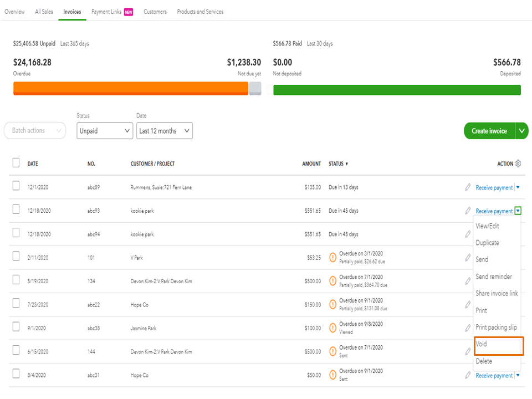Click the edit pencil for invoice abc31

click(468, 375)
